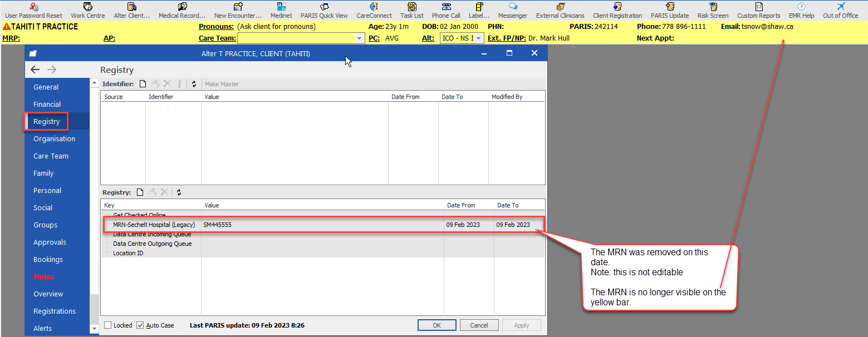
Task: Open the Notes section
Action: pos(43,276)
